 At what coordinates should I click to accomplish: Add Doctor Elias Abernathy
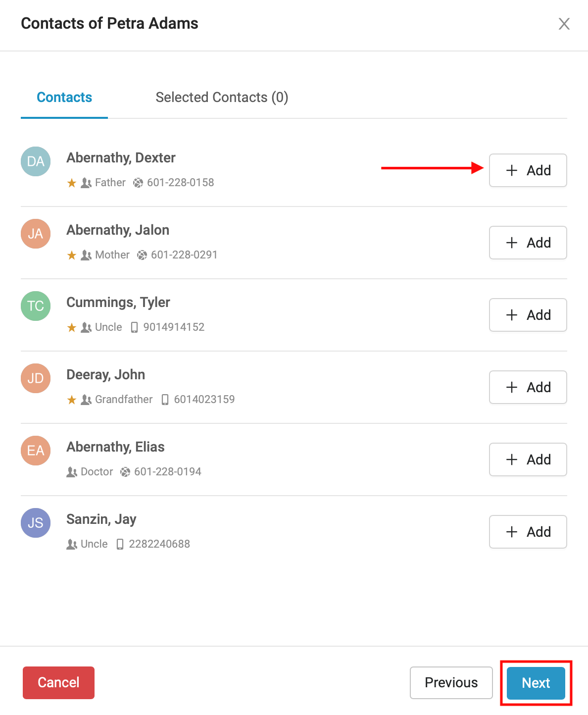tap(528, 460)
